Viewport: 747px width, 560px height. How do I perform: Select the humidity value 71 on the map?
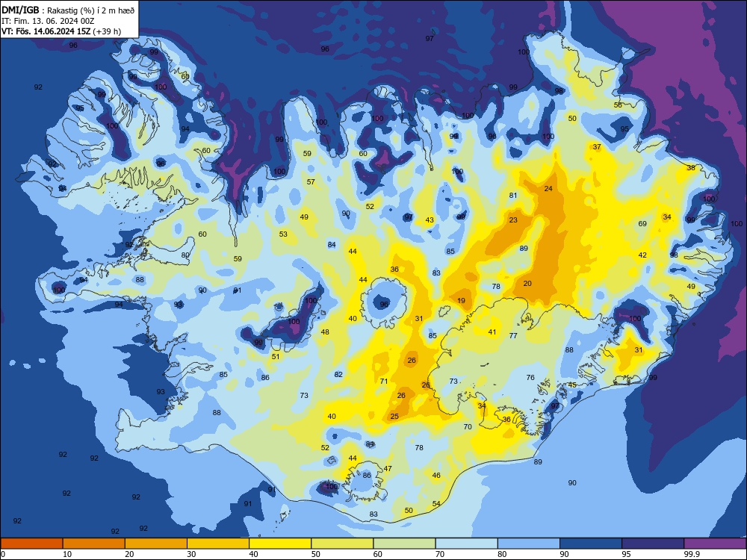tap(384, 381)
